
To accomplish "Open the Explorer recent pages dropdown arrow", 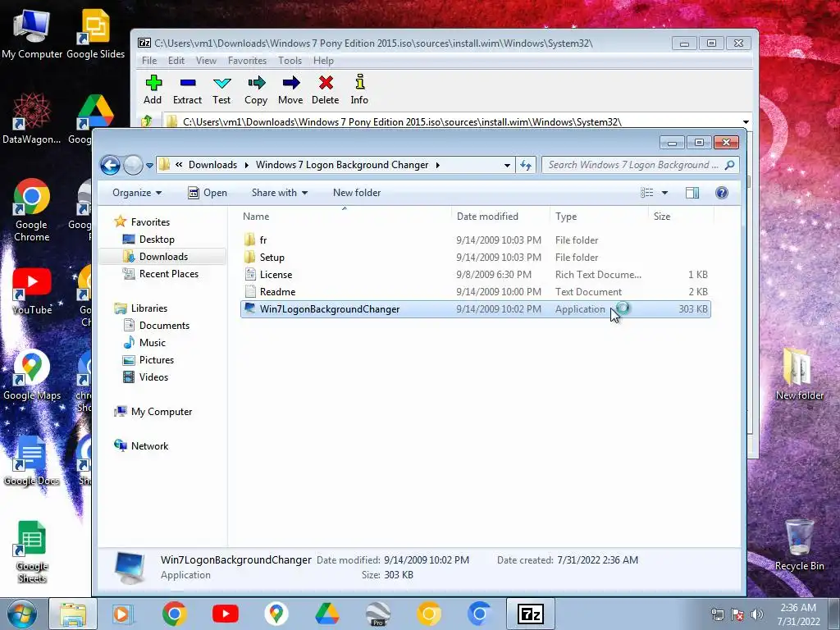I will coord(149,166).
